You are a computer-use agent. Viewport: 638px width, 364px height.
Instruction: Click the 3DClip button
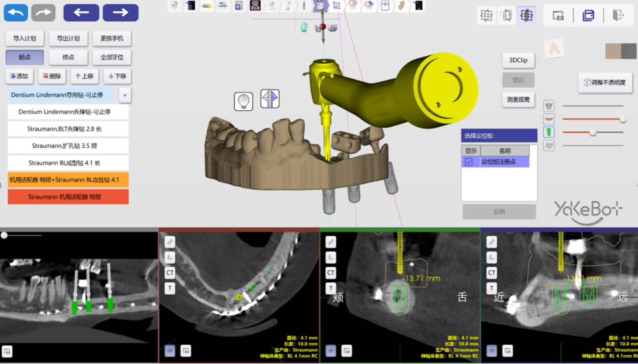click(x=518, y=60)
